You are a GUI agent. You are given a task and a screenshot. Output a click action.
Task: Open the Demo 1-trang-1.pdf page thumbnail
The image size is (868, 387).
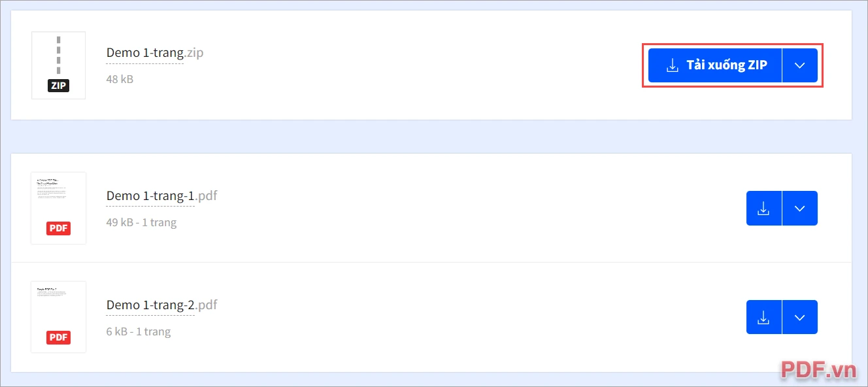(59, 209)
